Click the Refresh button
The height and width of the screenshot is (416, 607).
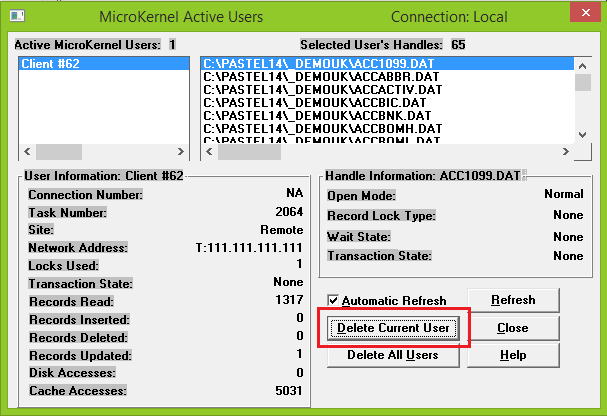click(x=513, y=300)
